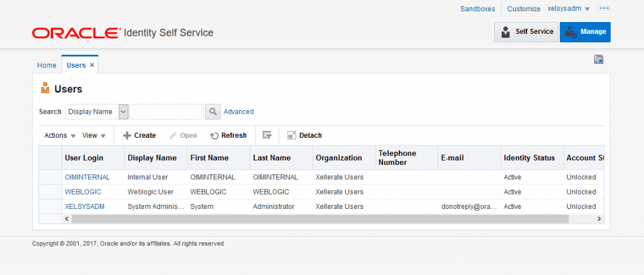Open Advanced search
Screen dimensions: 644x275
pos(238,112)
